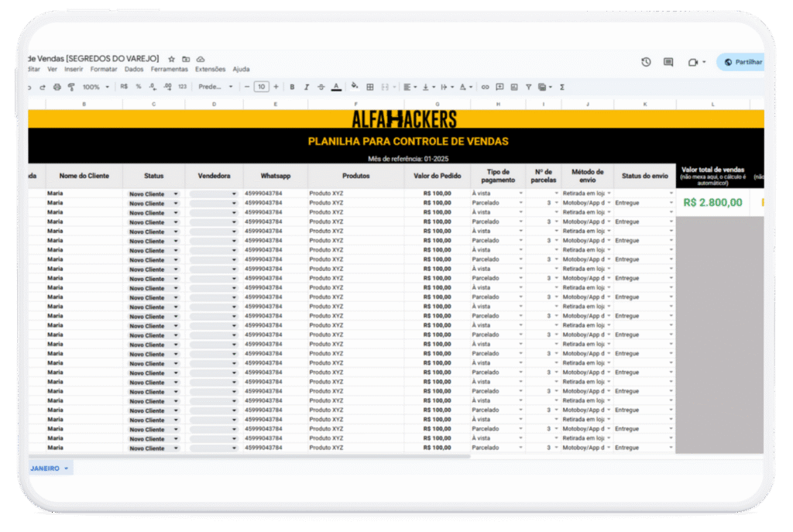
Task: Open the Extensões menu
Action: coord(210,69)
